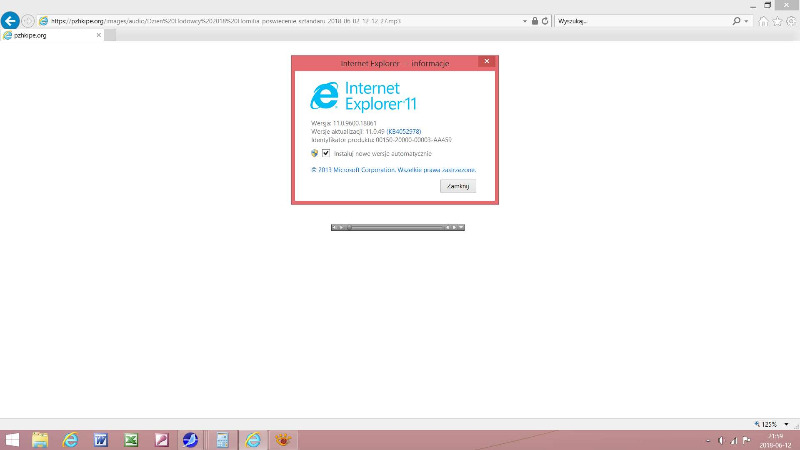This screenshot has width=800, height=450.
Task: Open the orange paw app on the taskbar
Action: coord(283,440)
